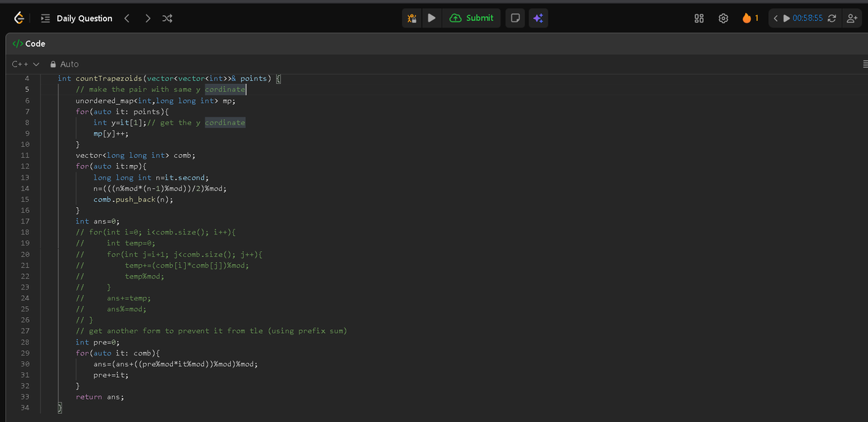
Task: Click 'comb.push_back(n);' on line 15
Action: (133, 199)
